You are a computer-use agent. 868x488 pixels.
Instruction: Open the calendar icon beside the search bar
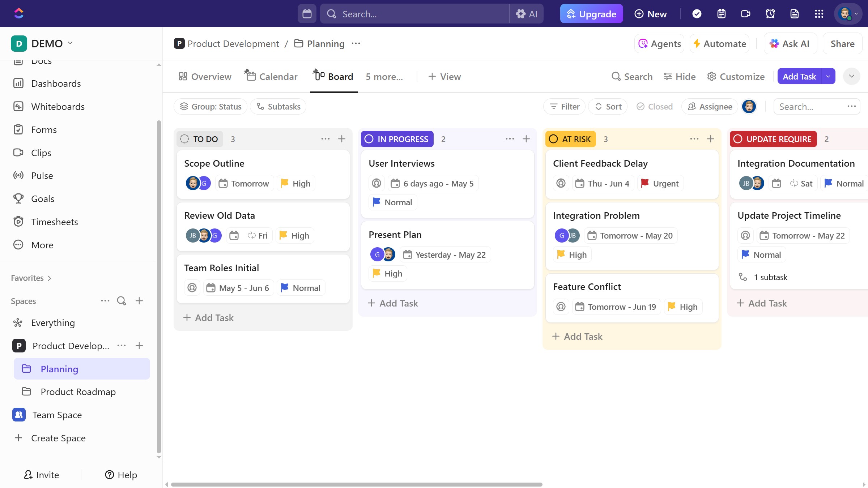click(307, 14)
